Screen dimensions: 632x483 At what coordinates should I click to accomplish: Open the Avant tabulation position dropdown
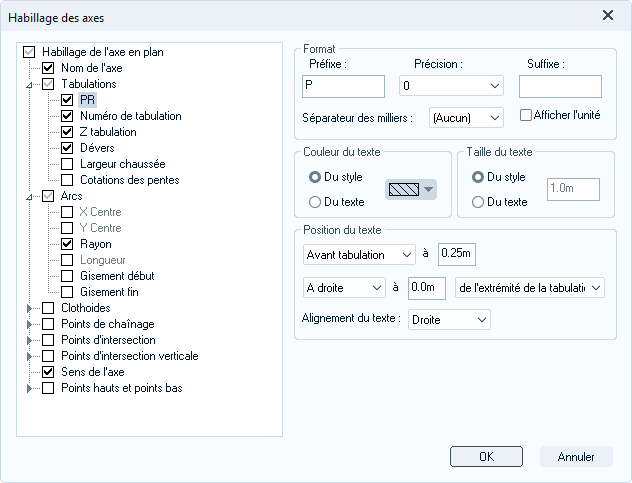(x=359, y=255)
